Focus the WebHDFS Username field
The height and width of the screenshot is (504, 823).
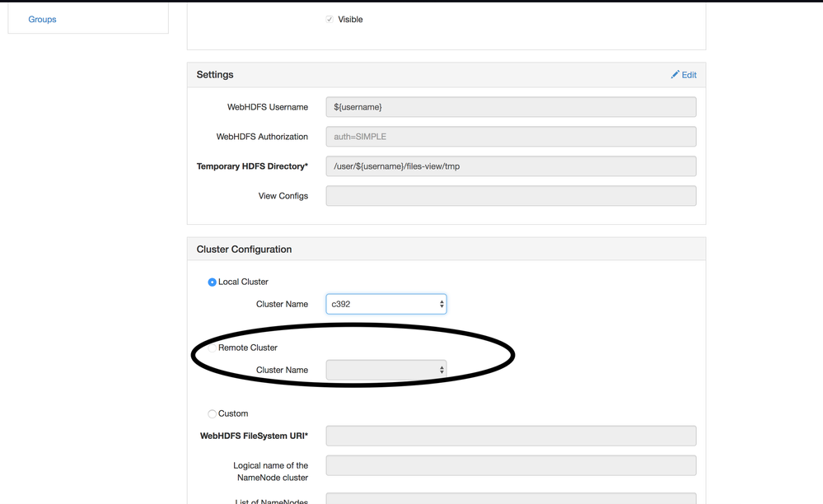(x=511, y=107)
